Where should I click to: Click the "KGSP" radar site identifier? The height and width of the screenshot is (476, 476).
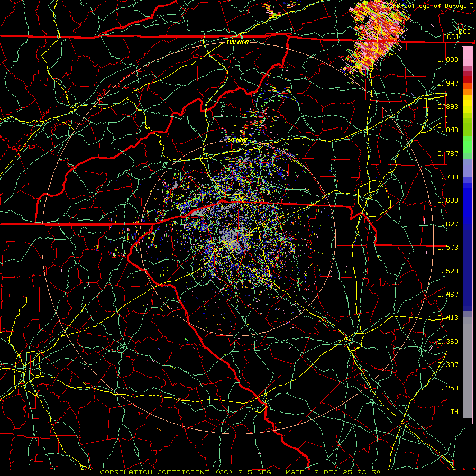pos(296,472)
